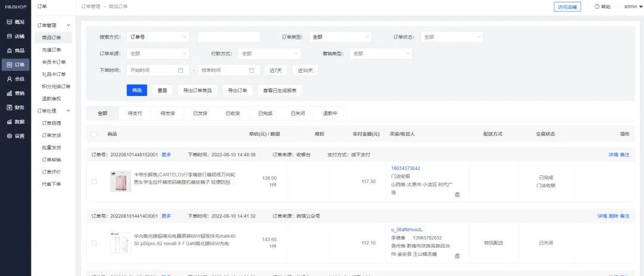This screenshot has width=644, height=276.
Task: Click 更多 link for order 20220810144815
Action: 166,155
